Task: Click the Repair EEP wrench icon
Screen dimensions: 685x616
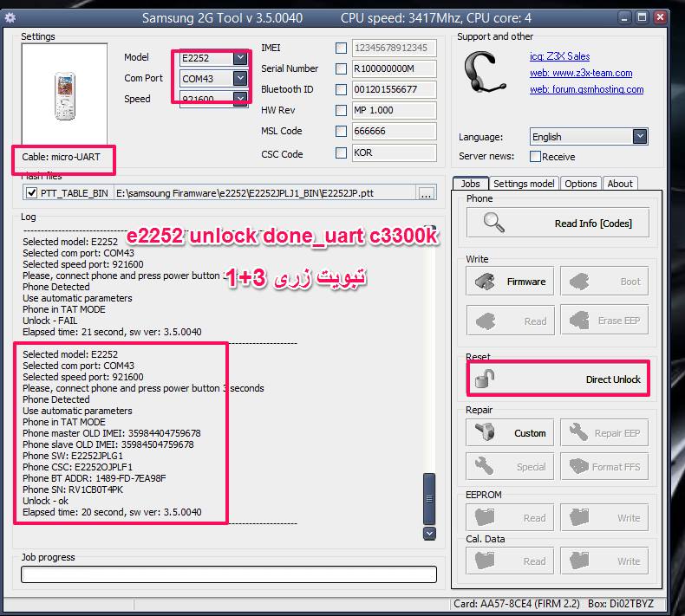Action: (x=579, y=432)
